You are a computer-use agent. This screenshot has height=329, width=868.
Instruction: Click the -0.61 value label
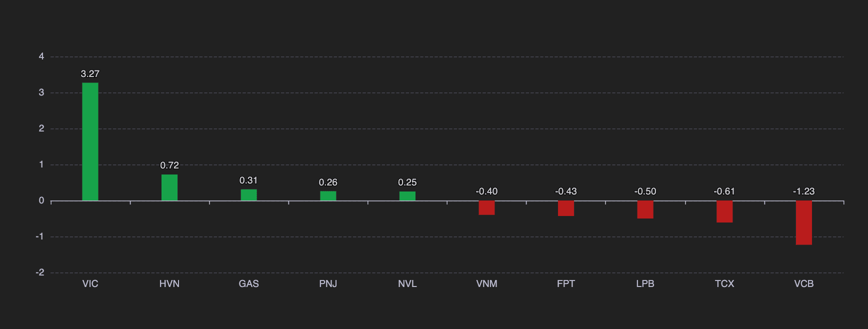coord(724,191)
